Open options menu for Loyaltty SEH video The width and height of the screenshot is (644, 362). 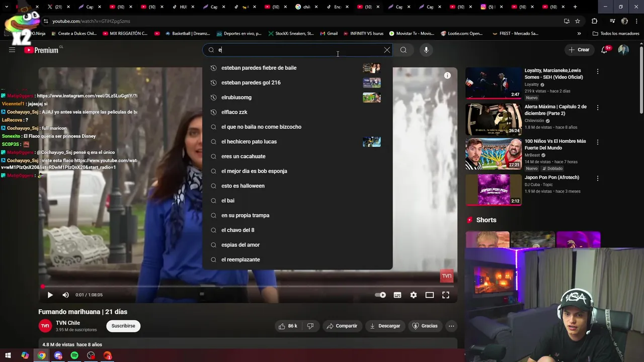[x=598, y=71]
